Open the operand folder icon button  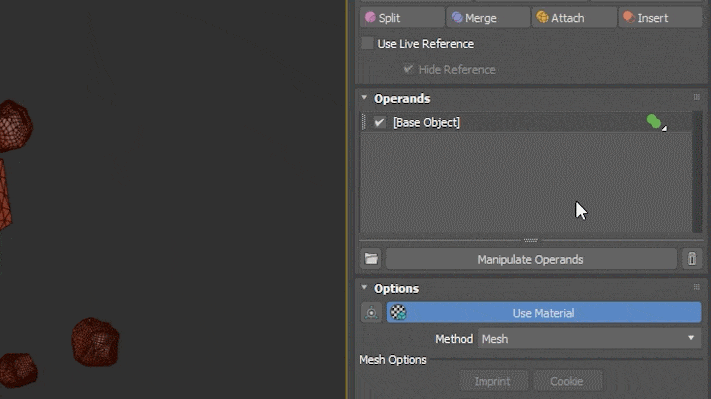click(x=371, y=259)
